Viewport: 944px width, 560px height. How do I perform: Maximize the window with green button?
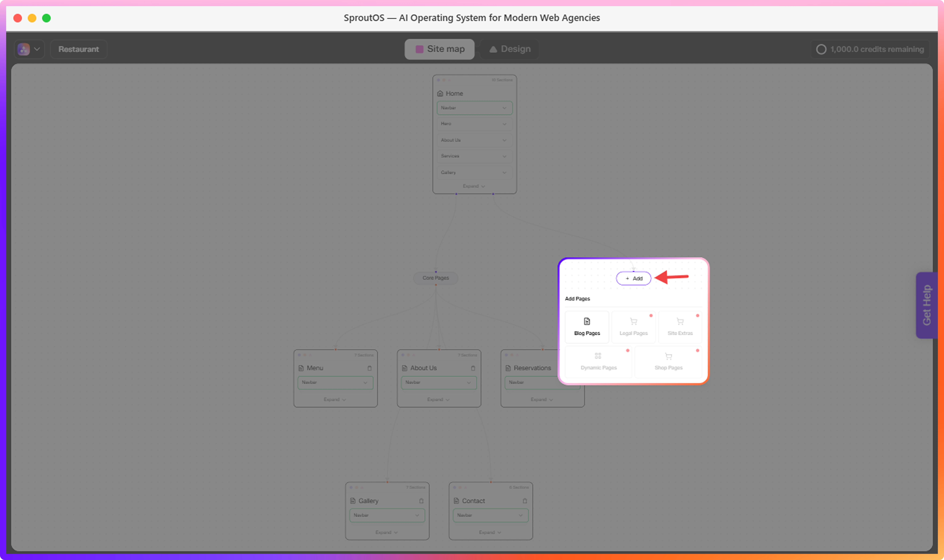click(x=46, y=18)
